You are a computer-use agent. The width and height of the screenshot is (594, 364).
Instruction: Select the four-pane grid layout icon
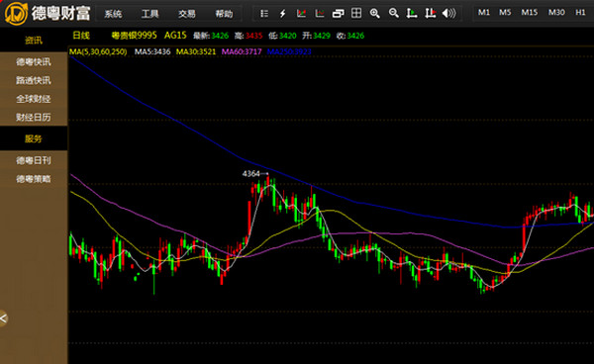356,13
